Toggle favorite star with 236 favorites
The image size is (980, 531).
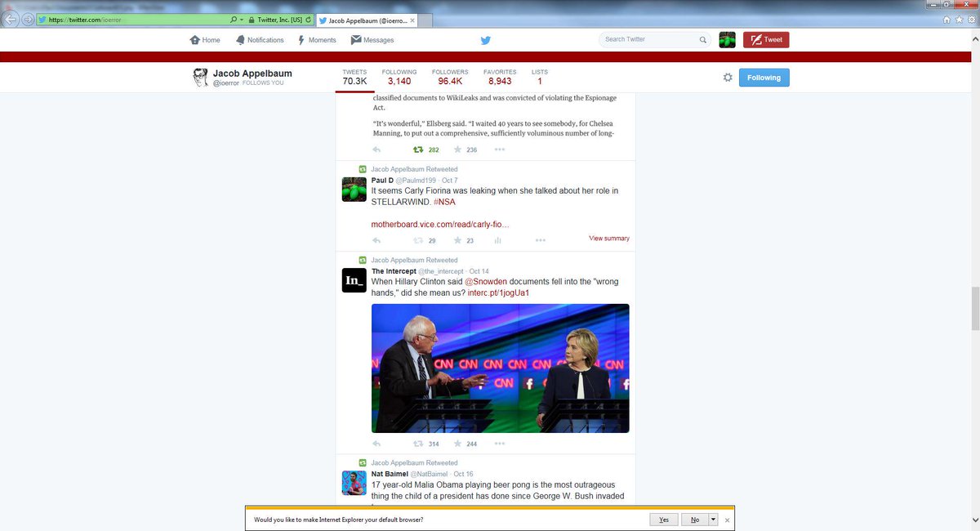point(457,149)
